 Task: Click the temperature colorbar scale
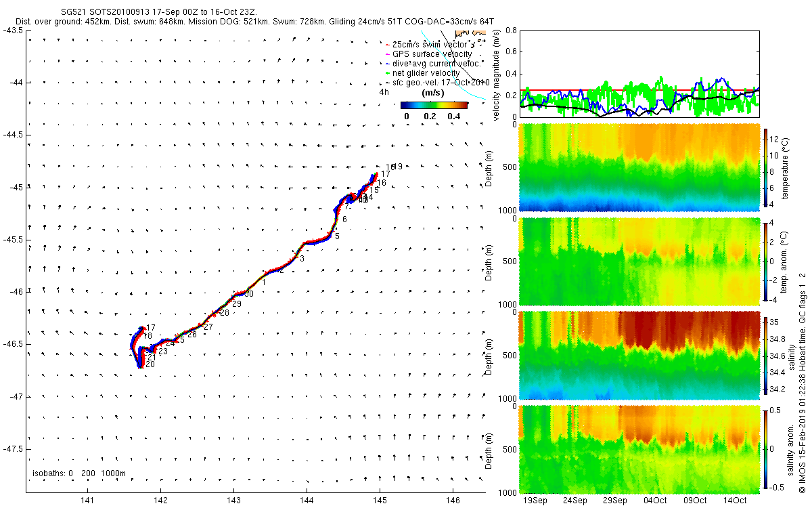[x=767, y=166]
